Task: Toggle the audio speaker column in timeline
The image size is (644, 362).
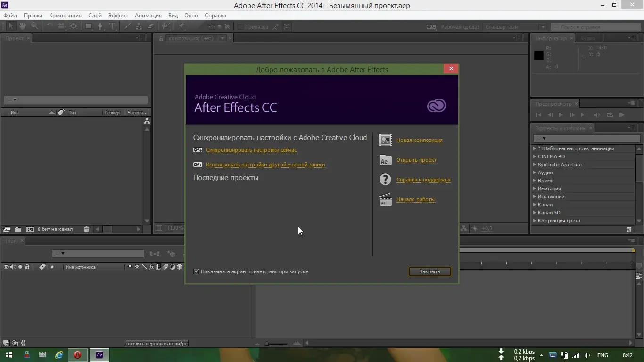Action: point(13,267)
